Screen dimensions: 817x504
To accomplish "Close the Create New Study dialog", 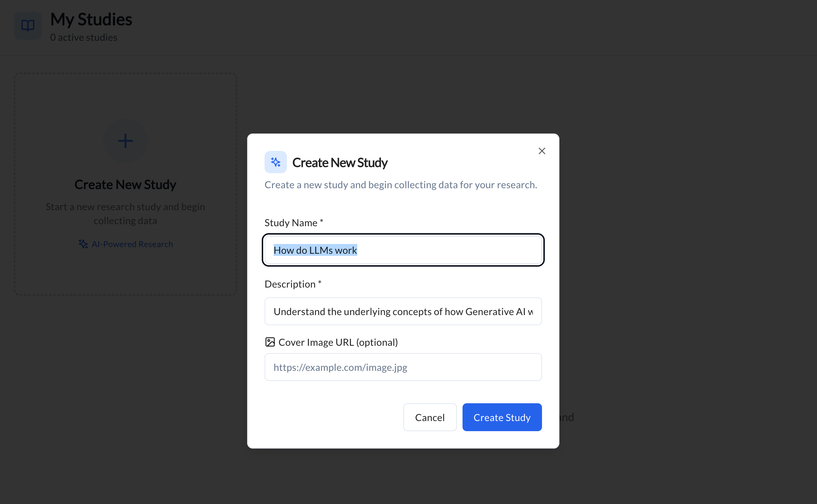I will click(x=542, y=151).
